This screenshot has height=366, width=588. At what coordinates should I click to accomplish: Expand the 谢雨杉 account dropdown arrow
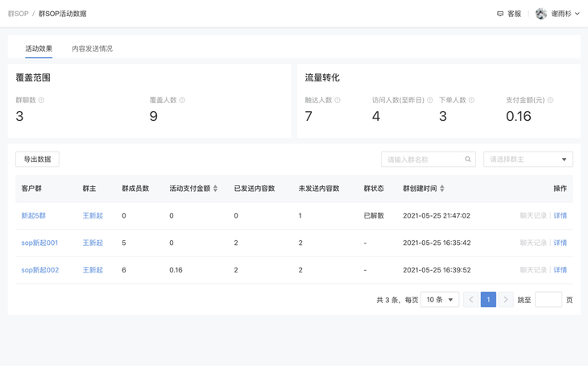pyautogui.click(x=578, y=14)
